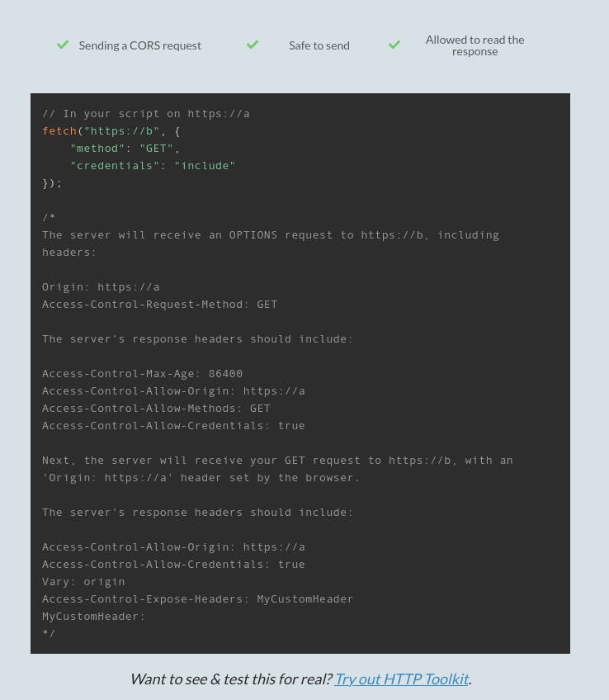Select the "Allowed to read the response" step
The height and width of the screenshot is (700, 609).
474,45
